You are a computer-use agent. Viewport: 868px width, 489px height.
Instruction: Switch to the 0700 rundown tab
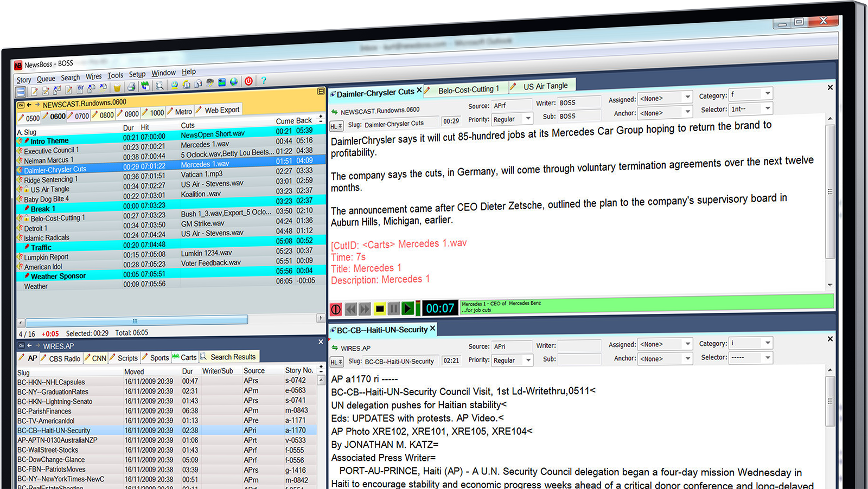[x=81, y=116]
